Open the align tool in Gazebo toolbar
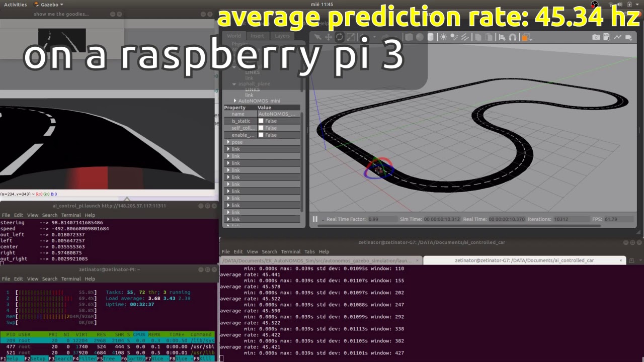This screenshot has width=644, height=362. click(x=502, y=37)
